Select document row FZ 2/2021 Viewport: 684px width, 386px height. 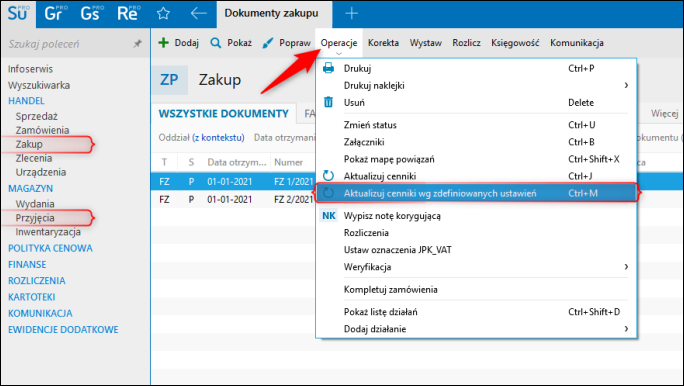pyautogui.click(x=233, y=199)
